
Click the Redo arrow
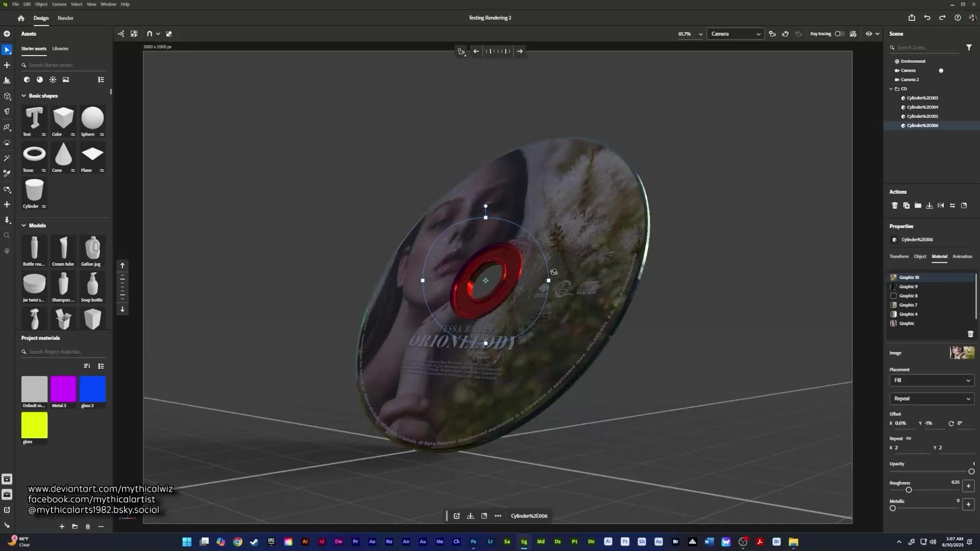click(942, 18)
